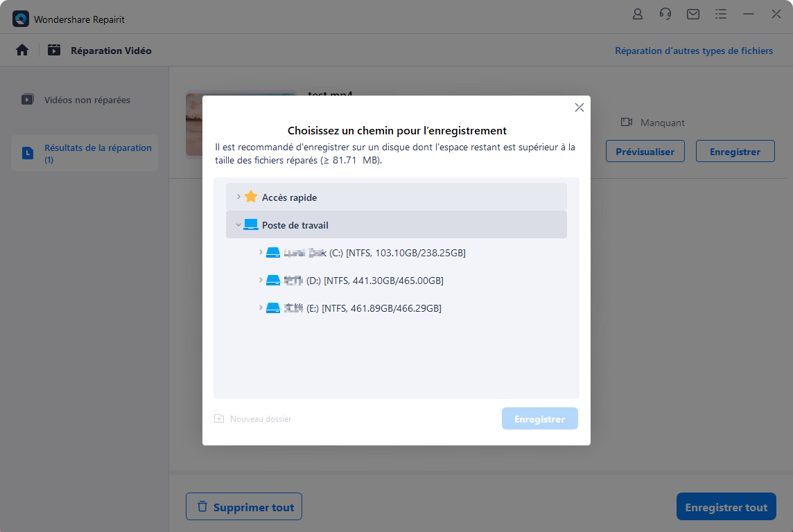Collapse the Poste de travail node

click(238, 225)
